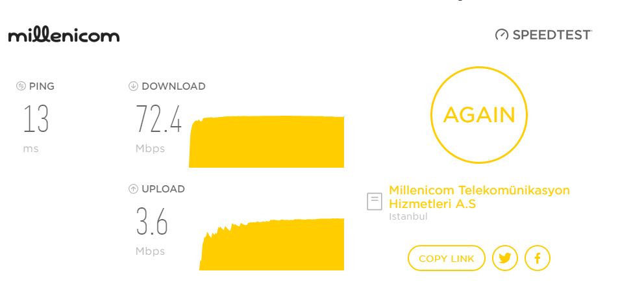644x299 pixels.
Task: Click the 3.6 upload speed value
Action: [x=151, y=221]
